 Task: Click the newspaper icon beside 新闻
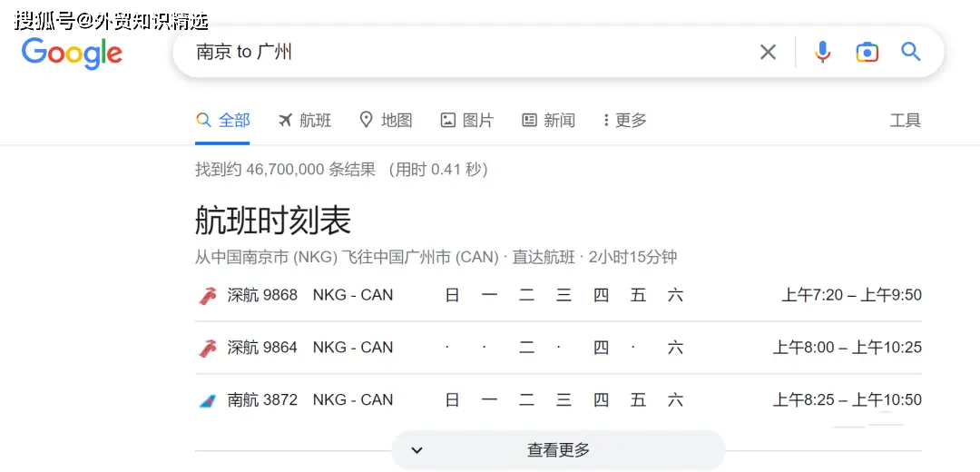click(x=529, y=120)
